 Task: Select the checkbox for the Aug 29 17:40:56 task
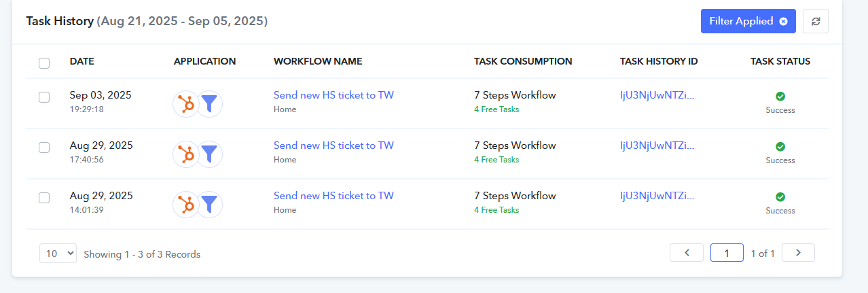(44, 148)
